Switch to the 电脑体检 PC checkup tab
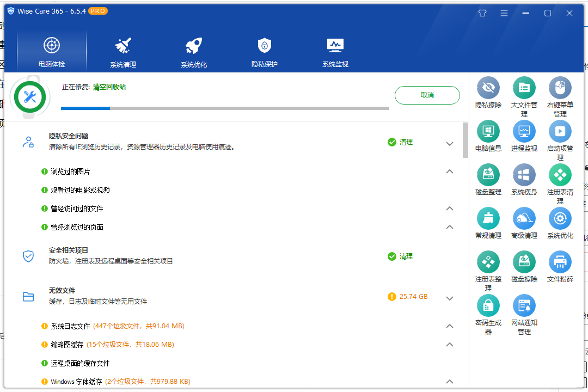Image resolution: width=588 pixels, height=392 pixels. click(52, 51)
